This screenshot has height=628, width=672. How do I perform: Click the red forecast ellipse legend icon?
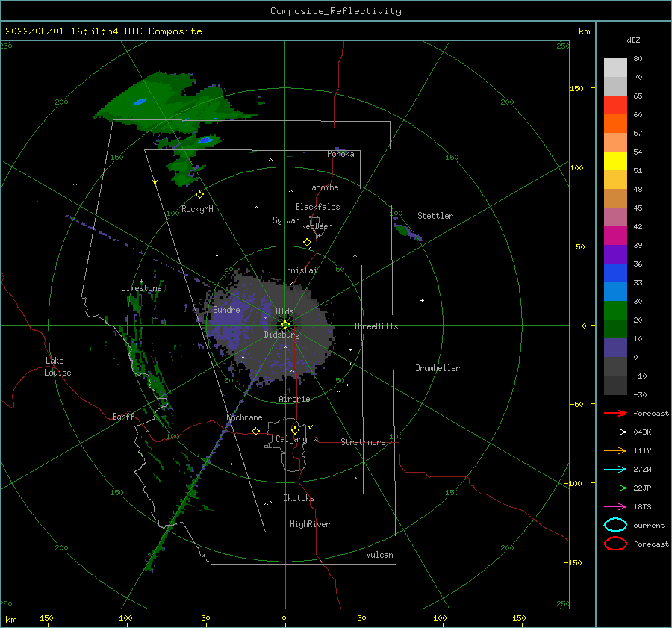click(615, 544)
